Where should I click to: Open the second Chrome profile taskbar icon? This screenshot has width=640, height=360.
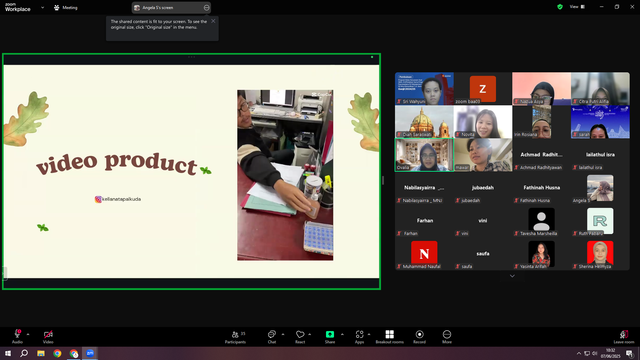click(74, 353)
